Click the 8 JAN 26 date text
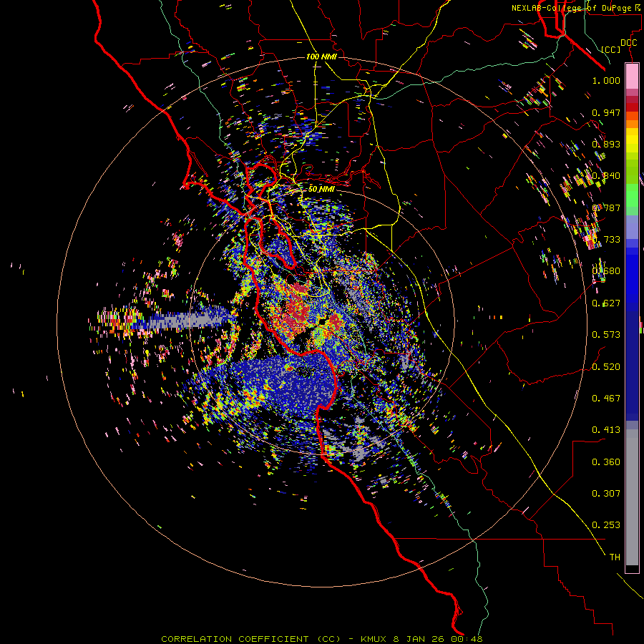 point(419,639)
